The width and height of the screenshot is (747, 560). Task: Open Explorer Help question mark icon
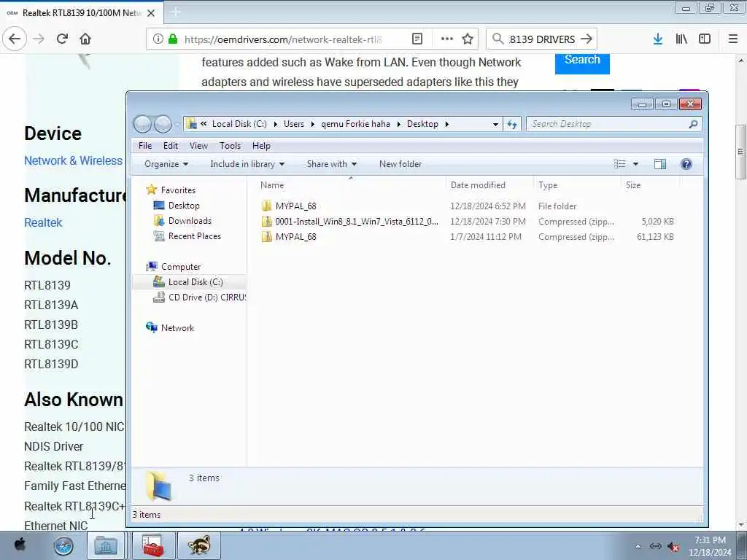click(686, 164)
